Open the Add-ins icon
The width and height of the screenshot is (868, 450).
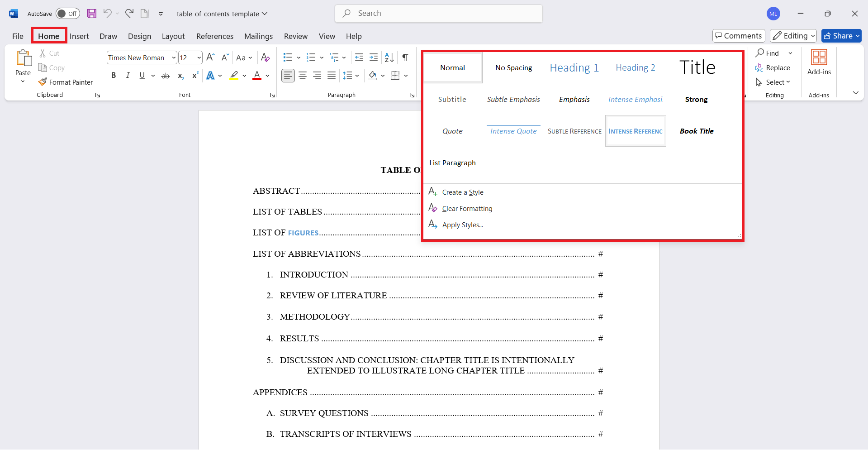pyautogui.click(x=819, y=57)
